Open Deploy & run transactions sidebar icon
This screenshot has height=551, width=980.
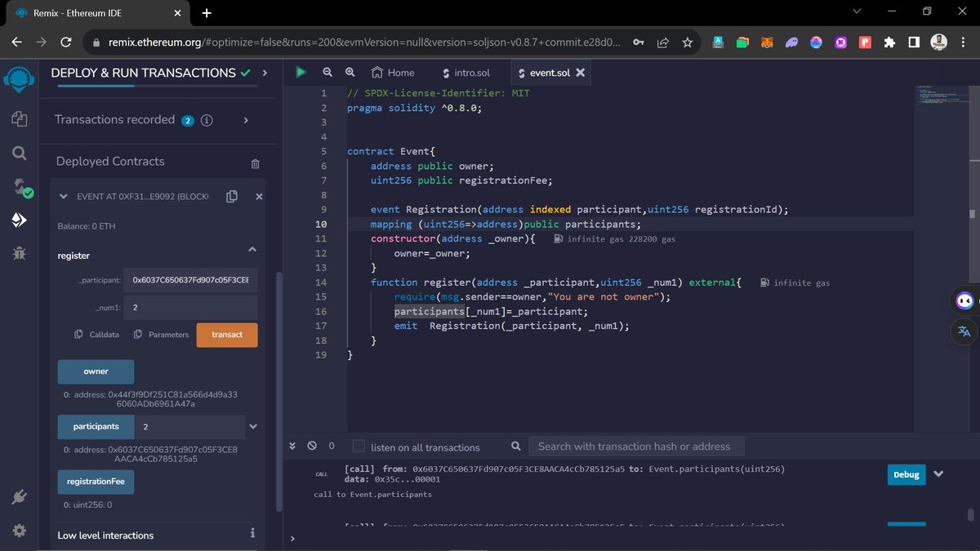(x=19, y=220)
